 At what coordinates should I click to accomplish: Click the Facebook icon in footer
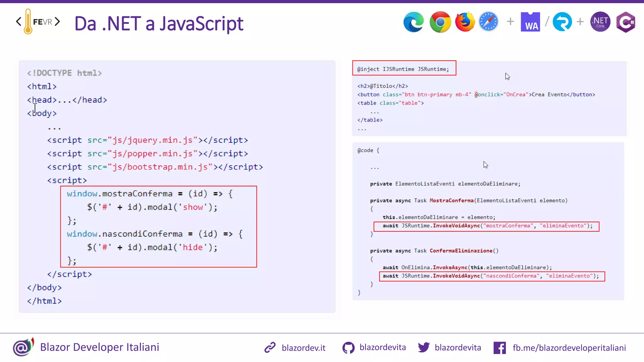[x=500, y=348]
